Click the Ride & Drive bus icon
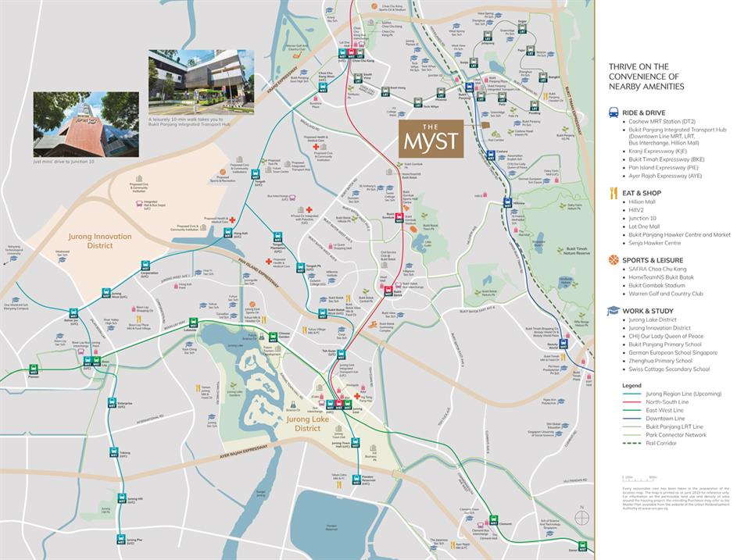The height and width of the screenshot is (560, 737). pos(614,113)
